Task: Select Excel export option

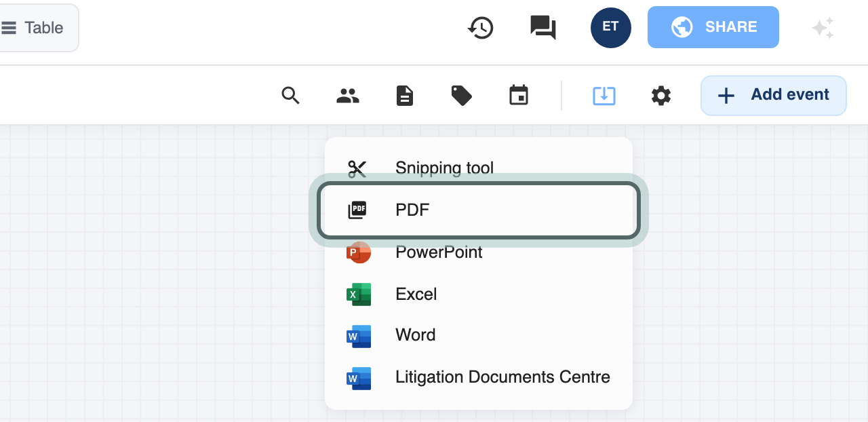Action: point(479,294)
